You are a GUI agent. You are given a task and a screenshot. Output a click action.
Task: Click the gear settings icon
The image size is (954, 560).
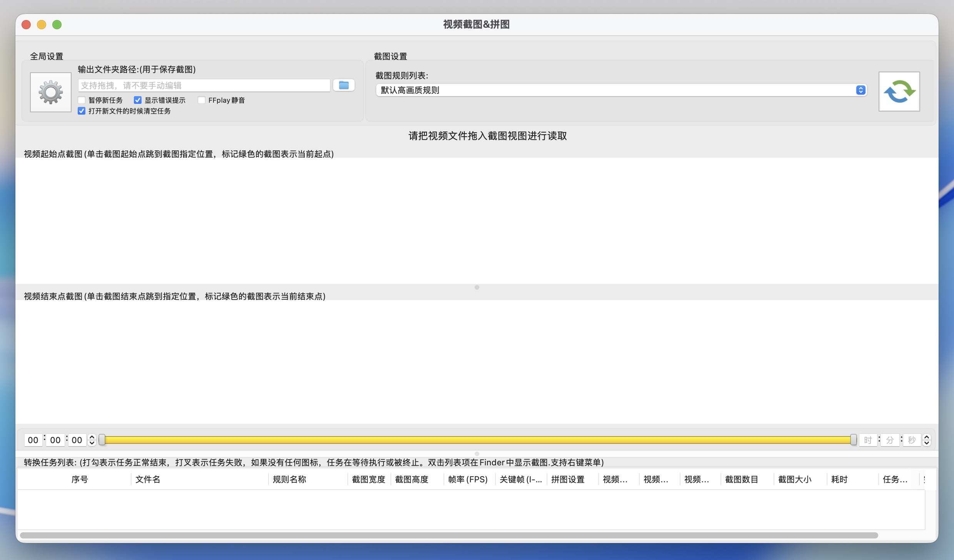[51, 92]
